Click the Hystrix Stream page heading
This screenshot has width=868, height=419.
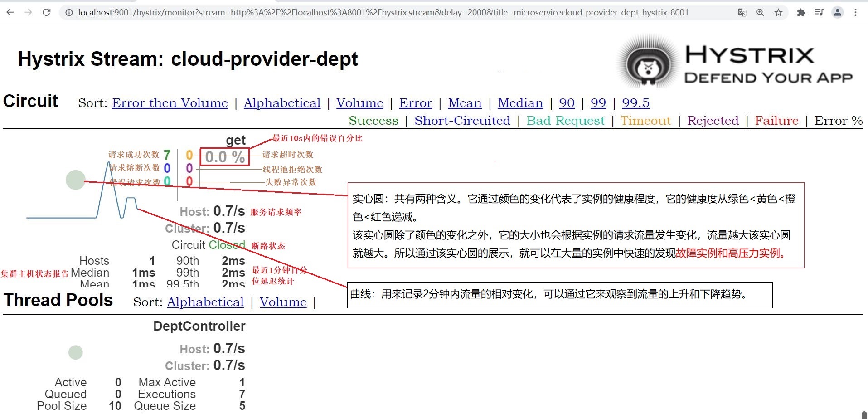[188, 59]
